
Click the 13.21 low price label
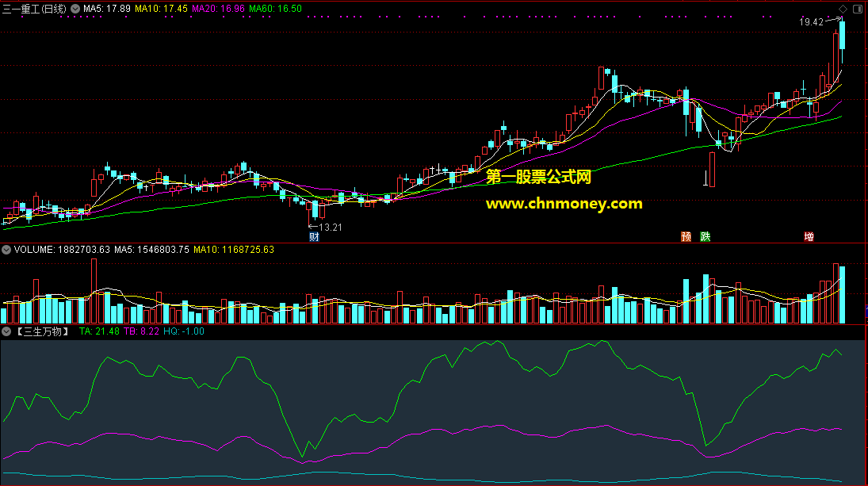point(331,227)
